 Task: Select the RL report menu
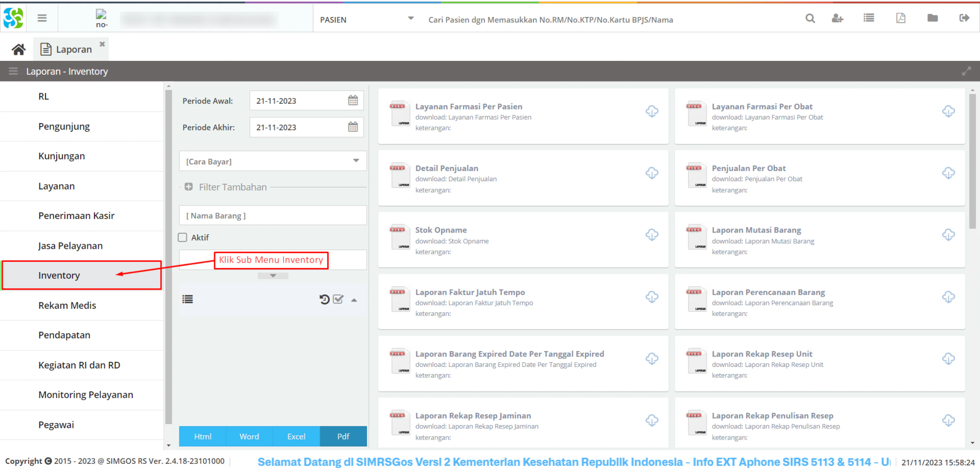point(82,96)
